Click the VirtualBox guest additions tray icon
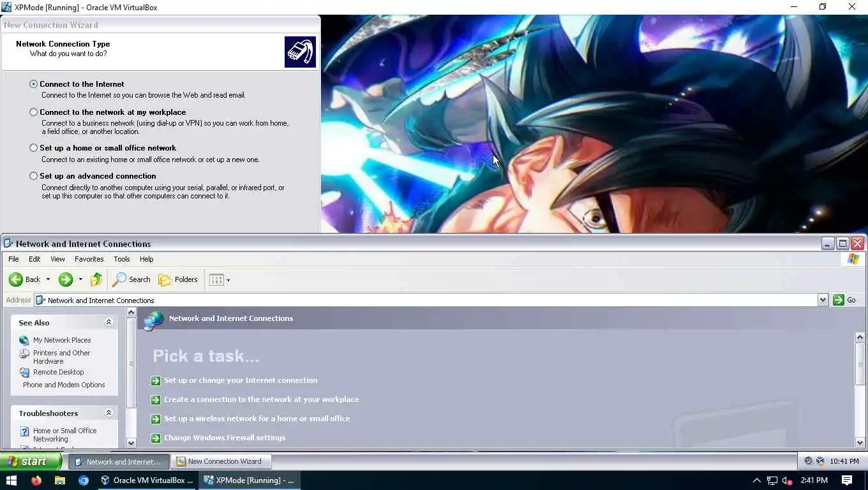The image size is (868, 490). [820, 461]
